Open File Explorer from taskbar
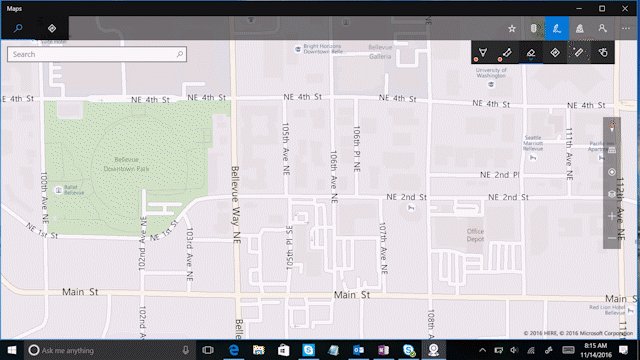The image size is (640, 360). [x=258, y=350]
